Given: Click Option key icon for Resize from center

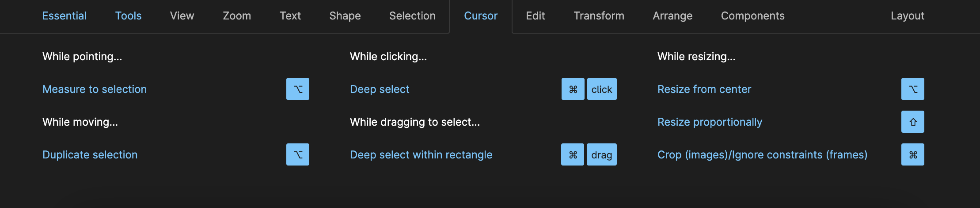Looking at the screenshot, I should pyautogui.click(x=913, y=89).
